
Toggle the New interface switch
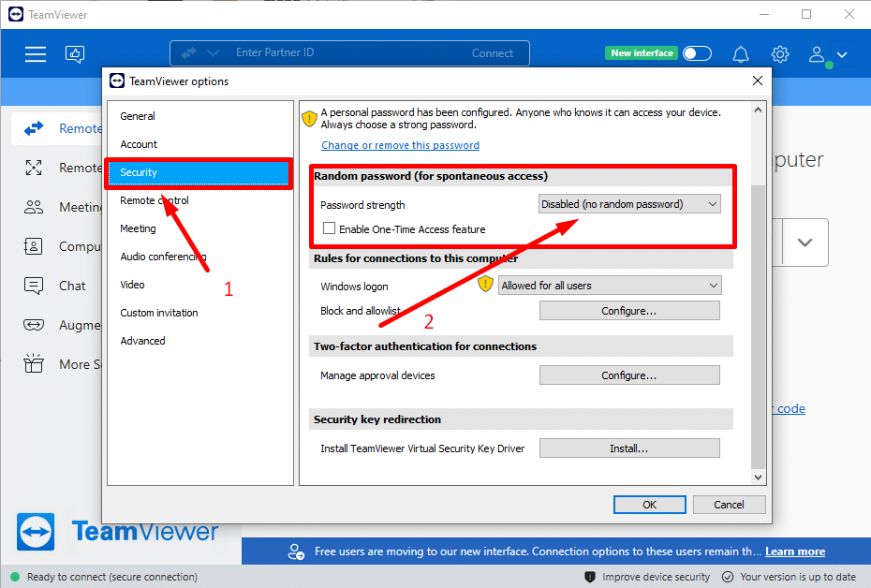697,53
